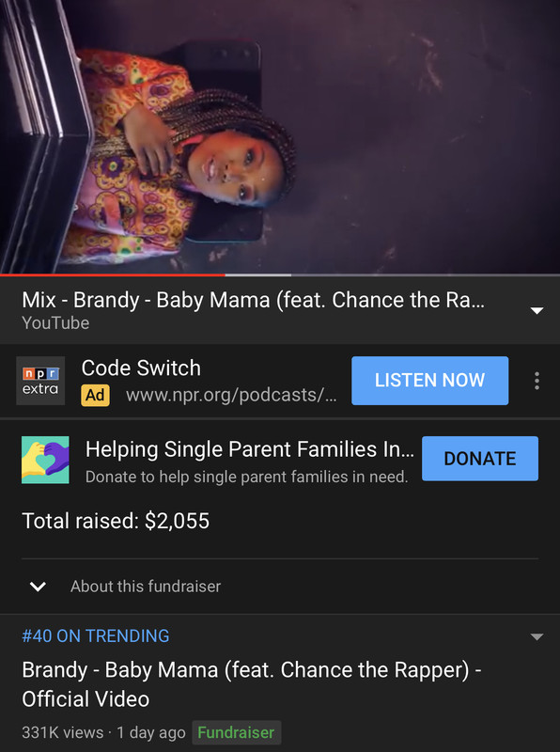Click the yellow Ad badge
This screenshot has width=560, height=752.
96,395
